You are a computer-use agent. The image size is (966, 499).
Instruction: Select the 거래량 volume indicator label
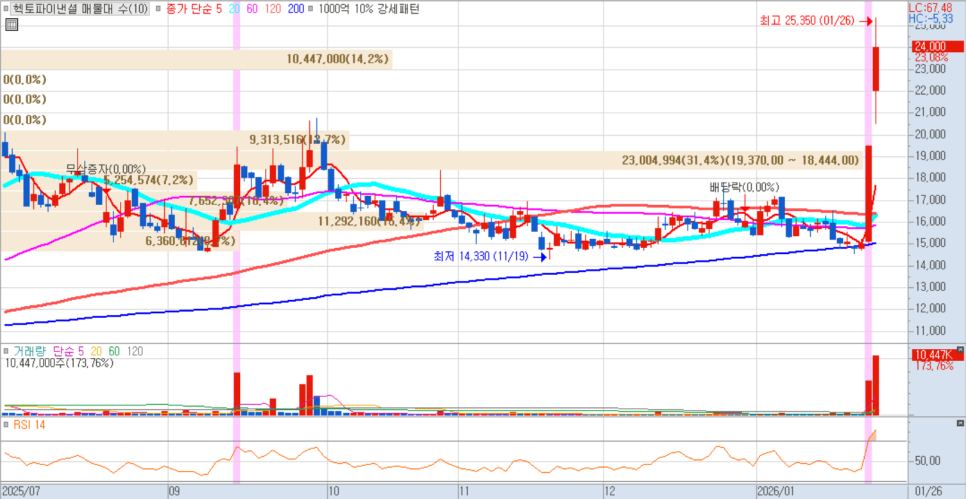pyautogui.click(x=31, y=351)
